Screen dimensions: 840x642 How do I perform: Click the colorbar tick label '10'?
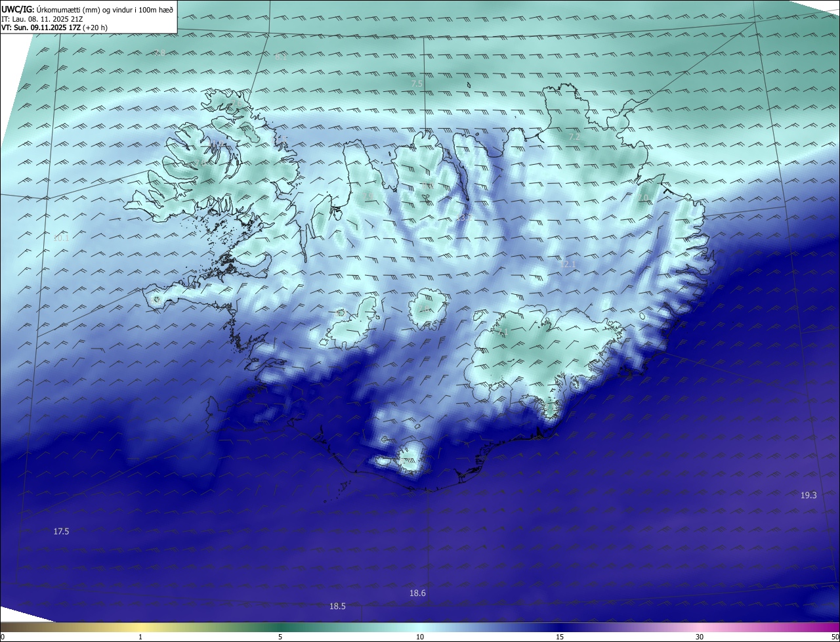tap(420, 637)
